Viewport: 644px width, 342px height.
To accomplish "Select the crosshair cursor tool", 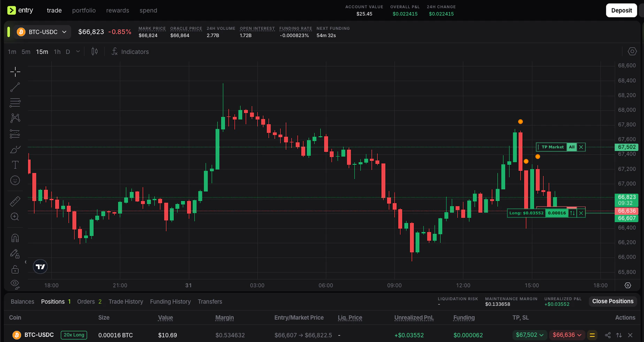I will pos(15,72).
